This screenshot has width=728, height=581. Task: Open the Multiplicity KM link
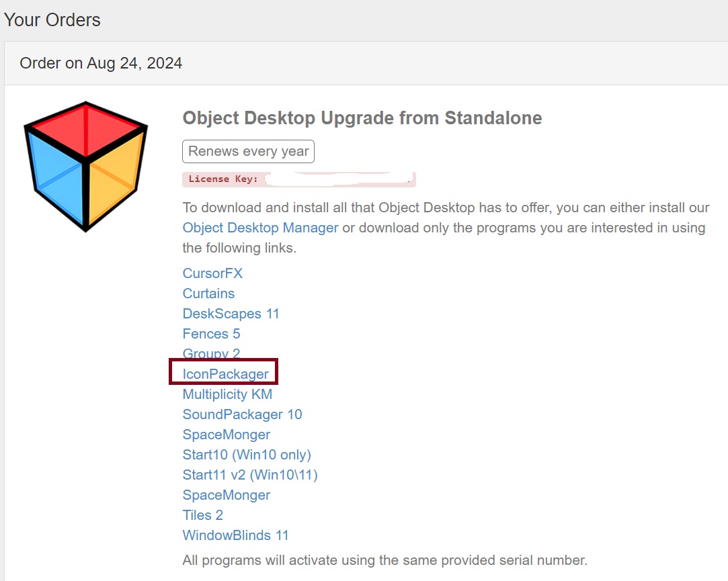pyautogui.click(x=227, y=394)
